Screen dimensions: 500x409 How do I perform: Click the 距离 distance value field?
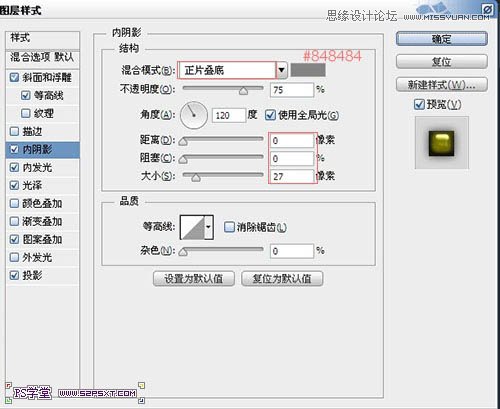pyautogui.click(x=292, y=141)
